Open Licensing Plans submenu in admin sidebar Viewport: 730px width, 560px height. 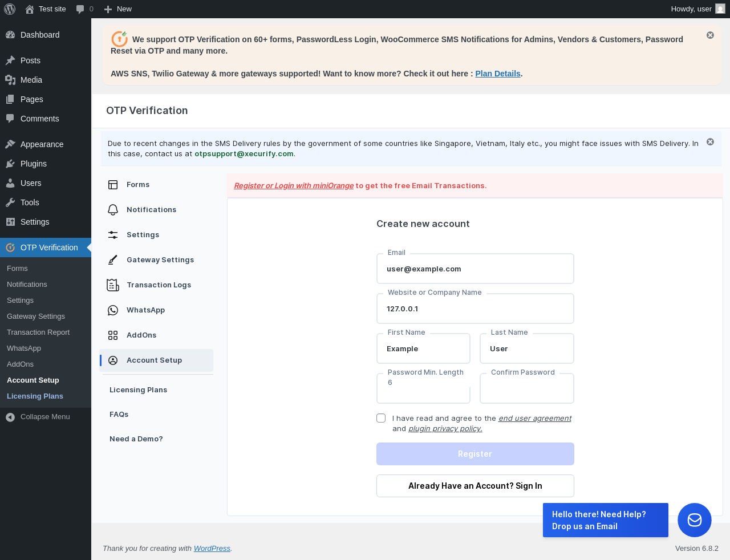click(46, 396)
